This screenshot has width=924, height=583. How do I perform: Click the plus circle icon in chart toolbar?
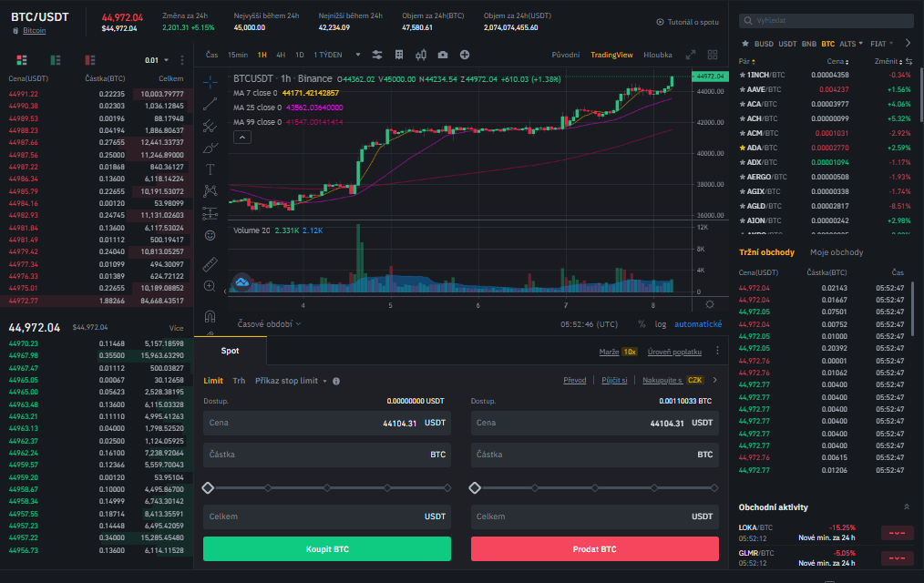(x=465, y=55)
